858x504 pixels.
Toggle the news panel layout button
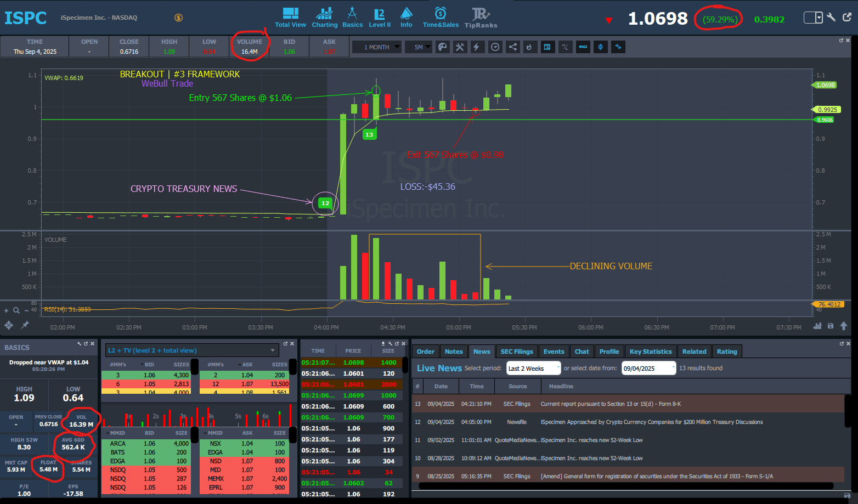(x=547, y=47)
